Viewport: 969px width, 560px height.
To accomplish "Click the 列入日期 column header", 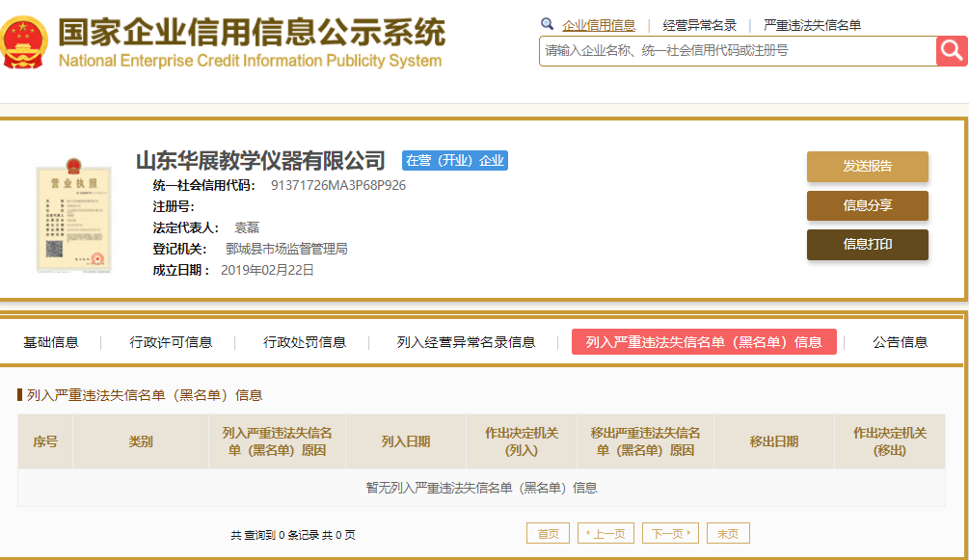I will pyautogui.click(x=405, y=441).
